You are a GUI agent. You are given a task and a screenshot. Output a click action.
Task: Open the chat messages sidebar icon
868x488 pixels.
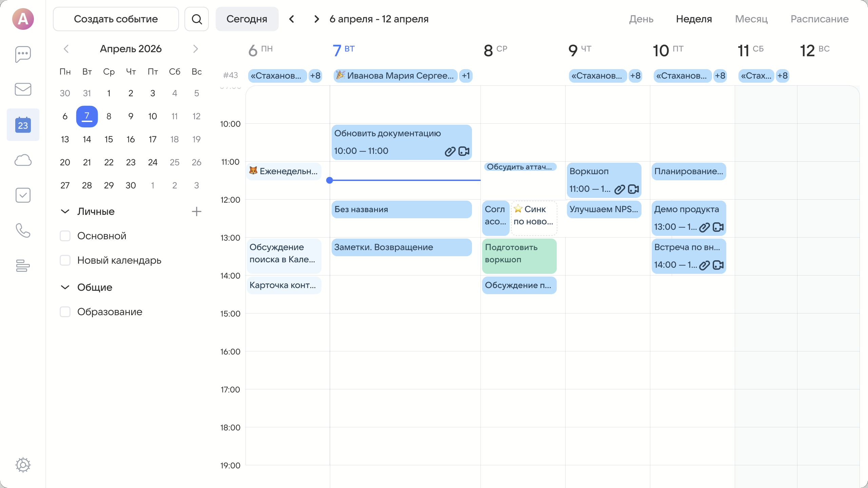[x=23, y=54]
